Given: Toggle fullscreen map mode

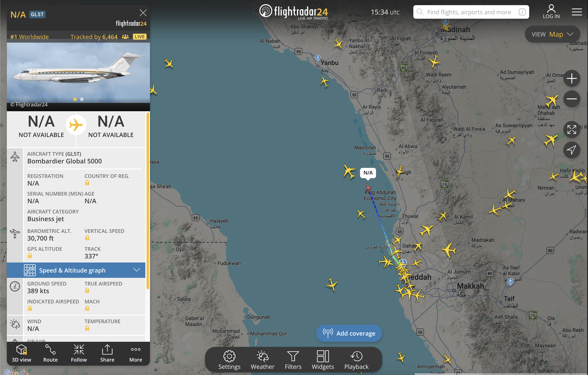Looking at the screenshot, I should [x=572, y=129].
